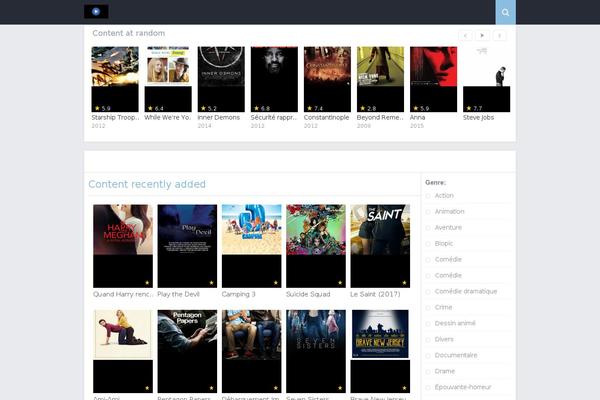This screenshot has width=600, height=400.
Task: Open The Saint poster thumbnail
Action: pyautogui.click(x=380, y=246)
